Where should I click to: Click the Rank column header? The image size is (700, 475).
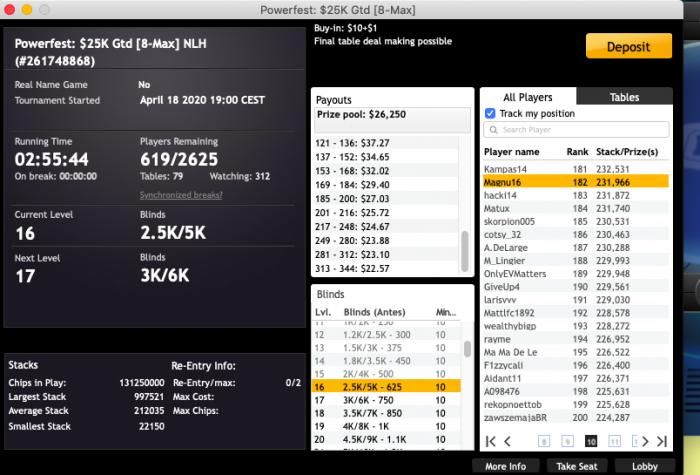click(x=577, y=152)
